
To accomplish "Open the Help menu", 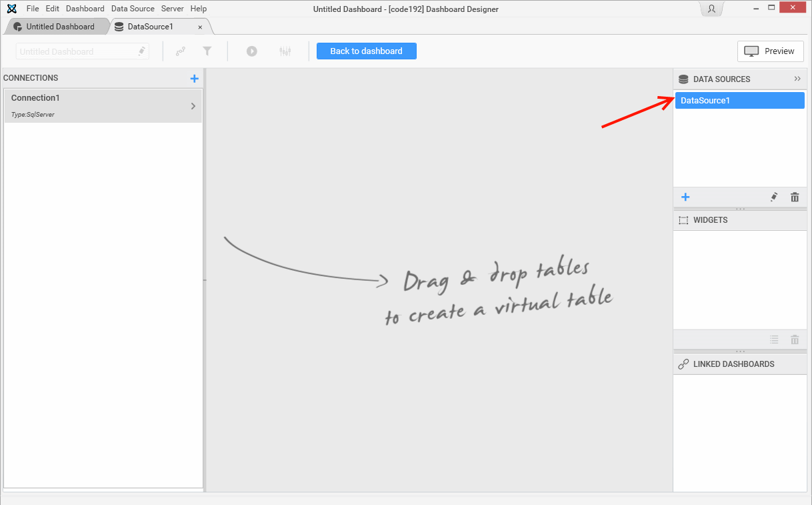I will coord(199,9).
